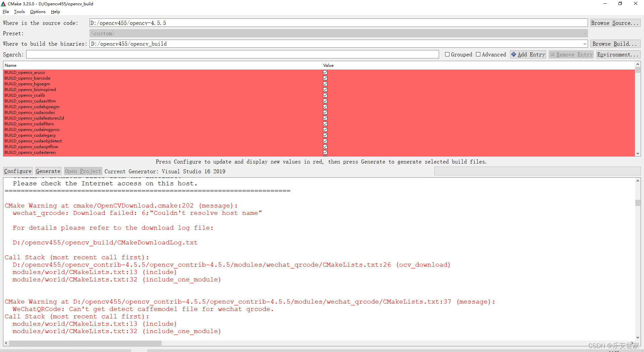
Task: Expand the build binaries path dropdown
Action: (585, 44)
